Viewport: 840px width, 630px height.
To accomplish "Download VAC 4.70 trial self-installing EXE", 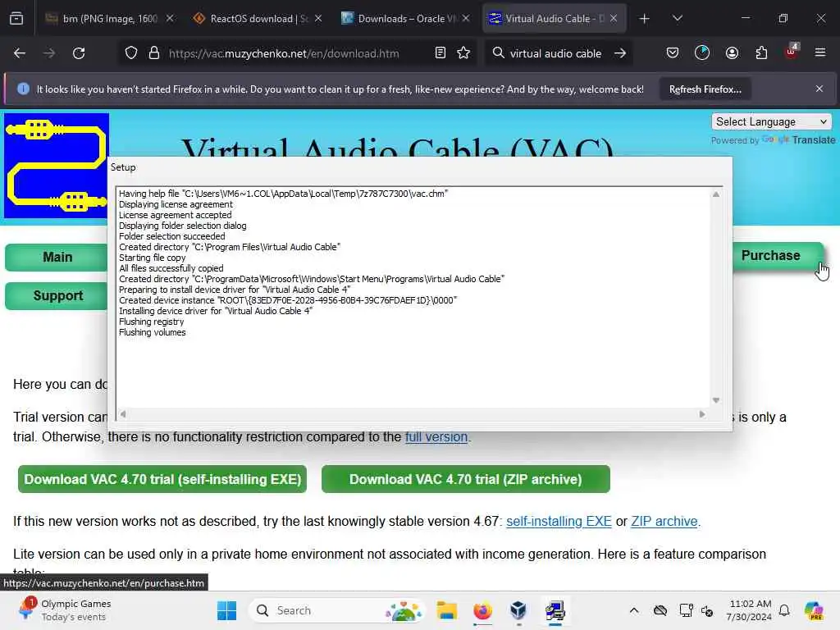I will (162, 479).
